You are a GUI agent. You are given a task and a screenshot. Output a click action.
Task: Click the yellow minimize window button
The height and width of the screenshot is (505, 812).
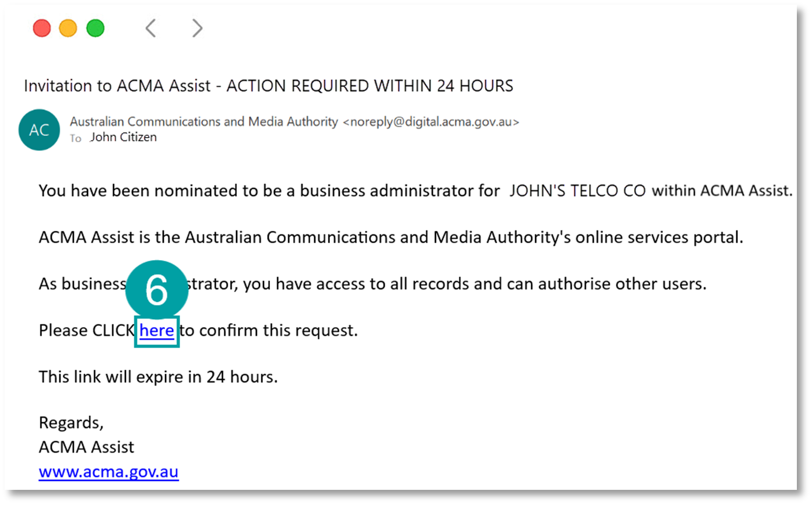tap(68, 27)
